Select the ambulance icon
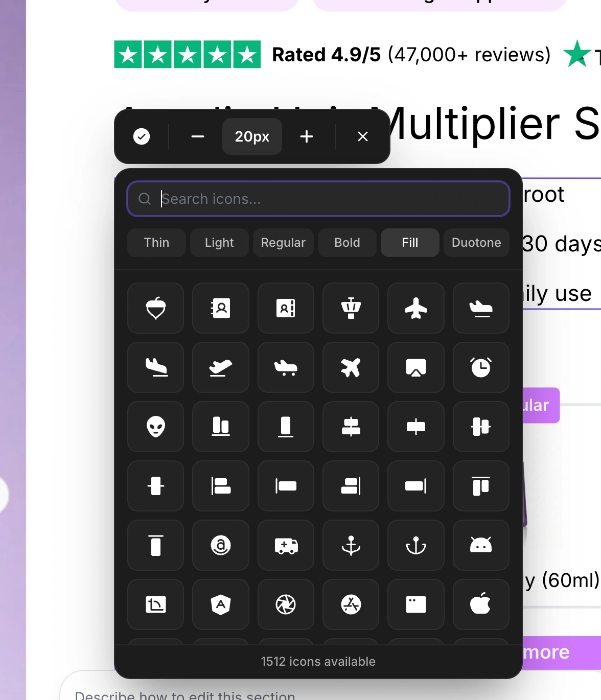Viewport: 601px width, 700px height. (286, 545)
